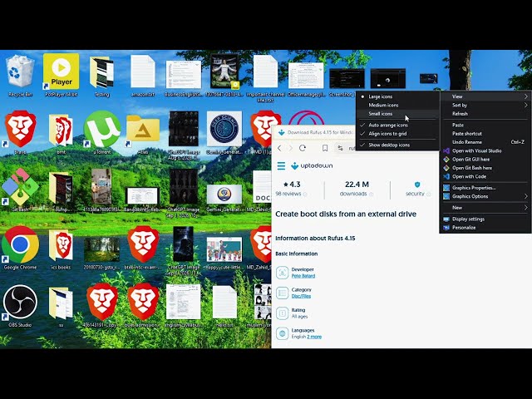Toggle Auto arrange icons
Screen dimensions: 532x399
[397, 125]
